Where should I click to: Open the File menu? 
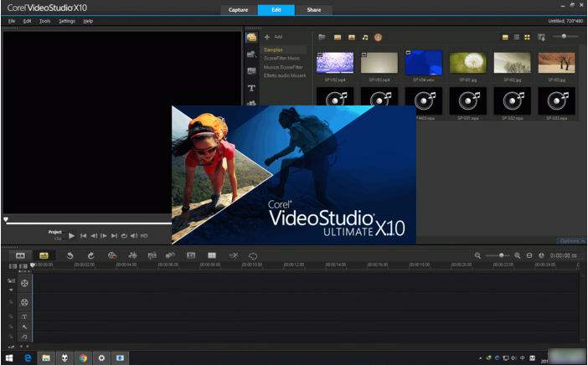tap(12, 22)
